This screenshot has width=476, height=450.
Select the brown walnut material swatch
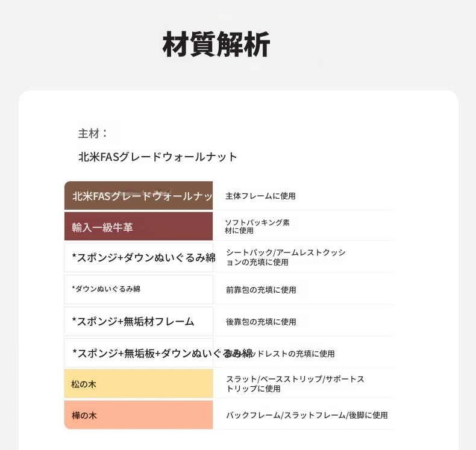[139, 196]
